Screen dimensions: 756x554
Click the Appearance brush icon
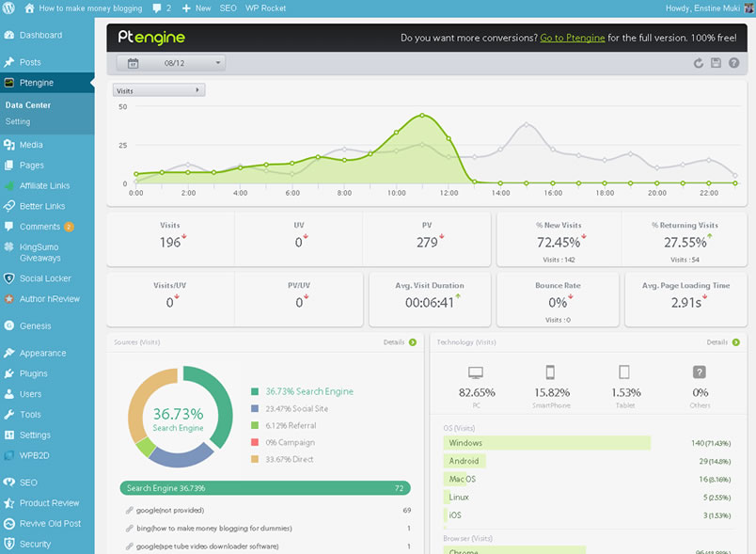coord(8,353)
